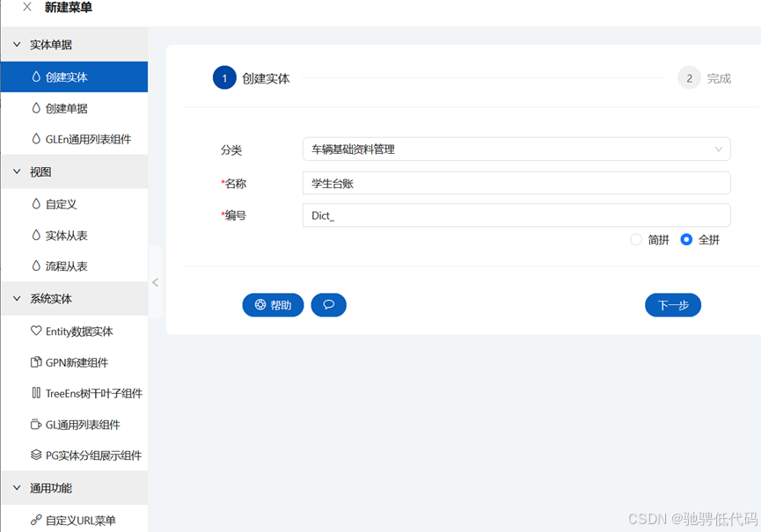This screenshot has height=532, width=761.
Task: Collapse the sidebar with the left arrow handle
Action: pyautogui.click(x=156, y=282)
